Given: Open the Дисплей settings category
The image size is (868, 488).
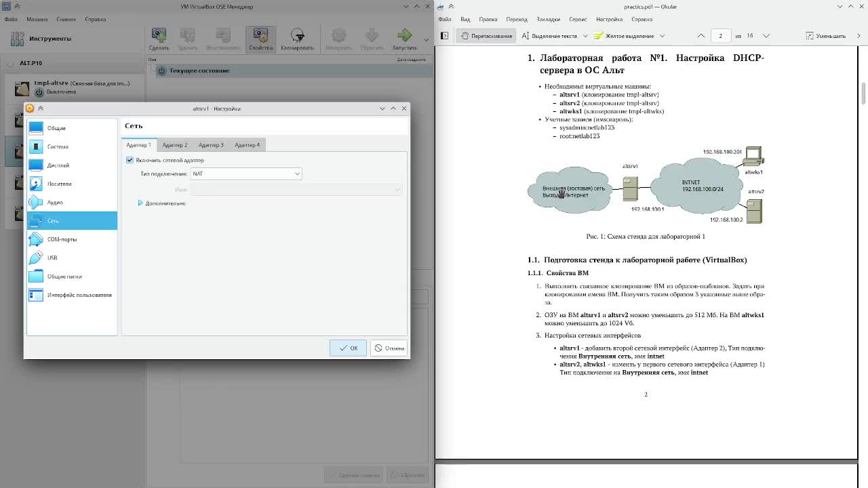Looking at the screenshot, I should (72, 165).
